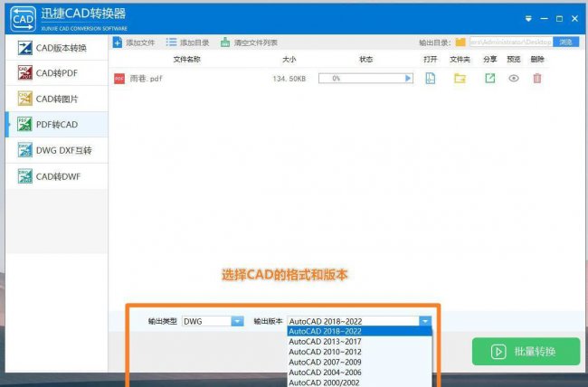The height and width of the screenshot is (387, 588).
Task: Click the DWG DXF互转 icon
Action: [x=24, y=150]
